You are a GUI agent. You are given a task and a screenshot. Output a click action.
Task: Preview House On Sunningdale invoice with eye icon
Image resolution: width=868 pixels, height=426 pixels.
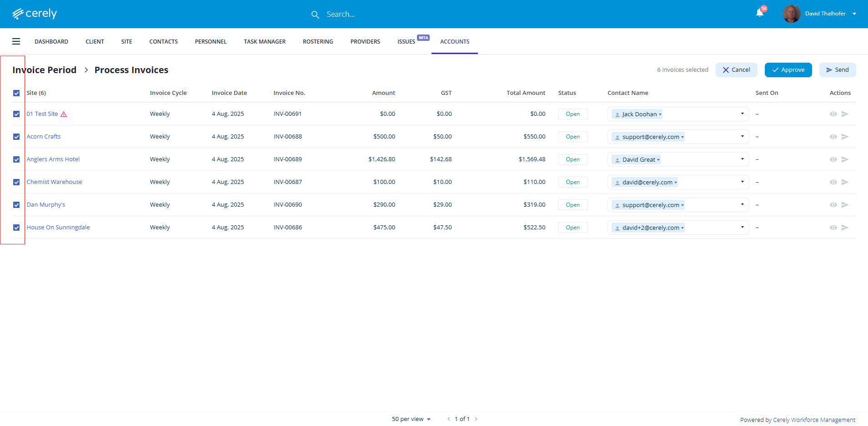833,228
